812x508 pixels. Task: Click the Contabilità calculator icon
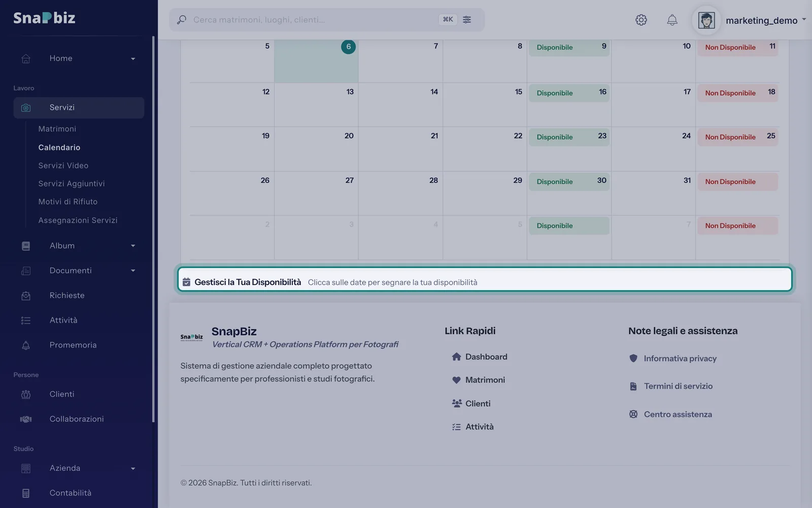[x=26, y=493]
